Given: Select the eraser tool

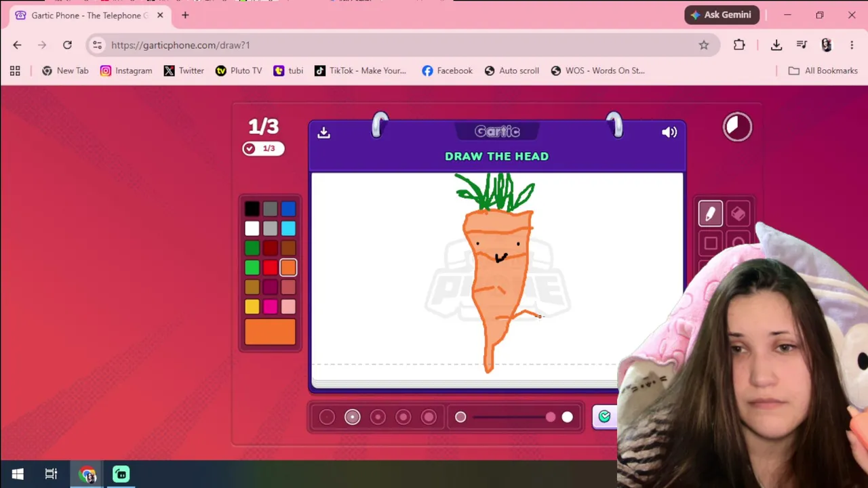Looking at the screenshot, I should [738, 214].
